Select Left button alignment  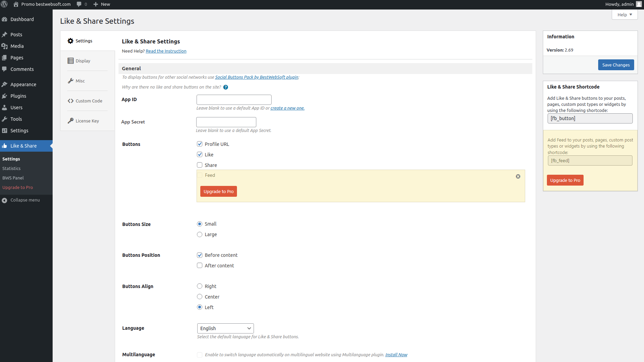tap(200, 307)
